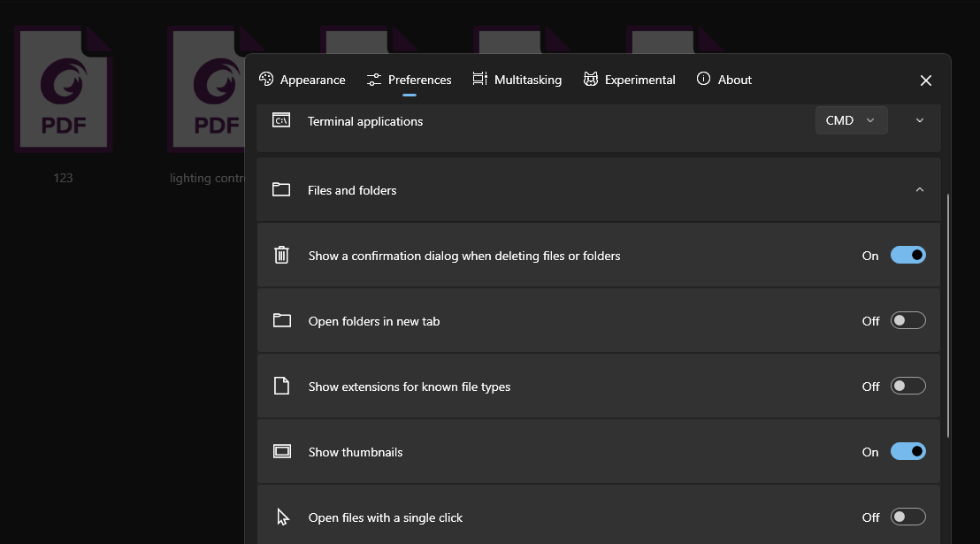Open the CMD terminal dropdown
Screen dimensions: 980x544
(851, 120)
